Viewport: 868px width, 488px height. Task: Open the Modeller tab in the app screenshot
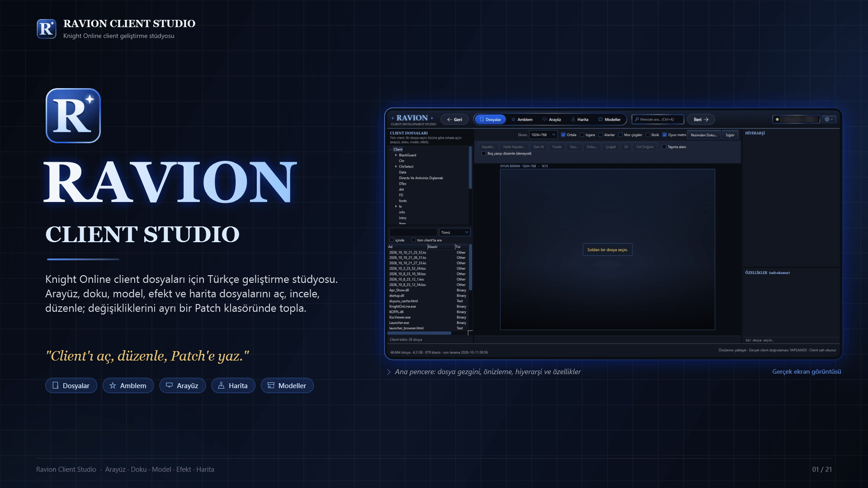coord(609,120)
